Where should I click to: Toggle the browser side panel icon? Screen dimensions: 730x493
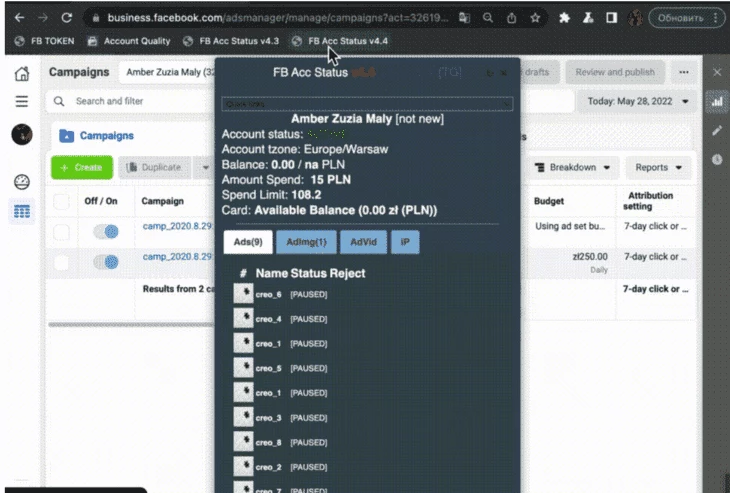[611, 18]
